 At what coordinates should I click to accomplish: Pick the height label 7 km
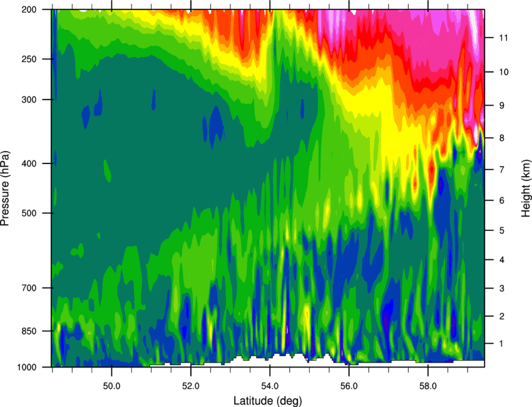[502, 170]
